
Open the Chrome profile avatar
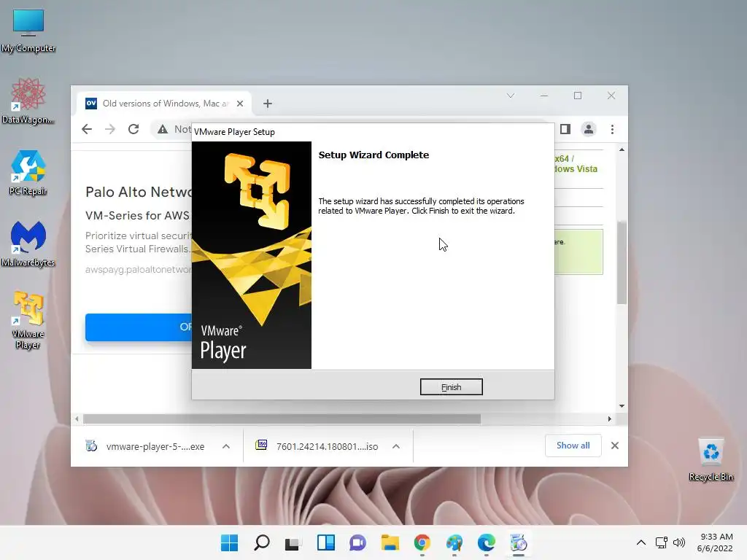point(589,129)
